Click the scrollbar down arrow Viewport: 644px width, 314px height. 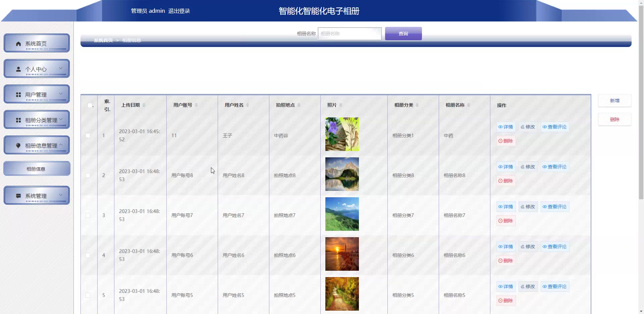[641, 311]
